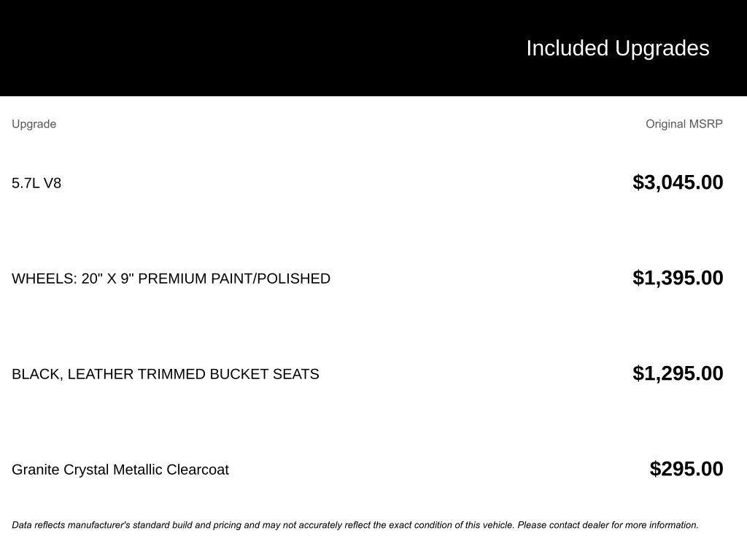Click the $1,395.00 price
This screenshot has width=747, height=560.
pyautogui.click(x=678, y=278)
